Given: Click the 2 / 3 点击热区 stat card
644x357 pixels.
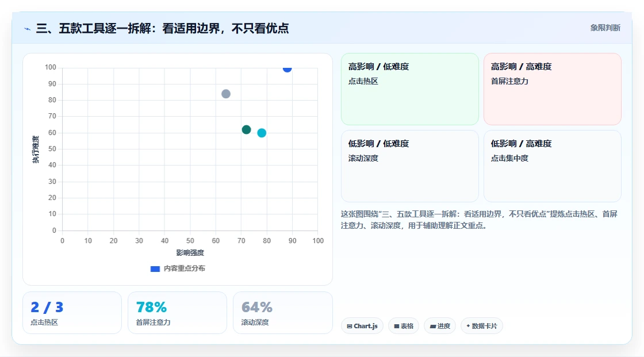Looking at the screenshot, I should tap(72, 313).
